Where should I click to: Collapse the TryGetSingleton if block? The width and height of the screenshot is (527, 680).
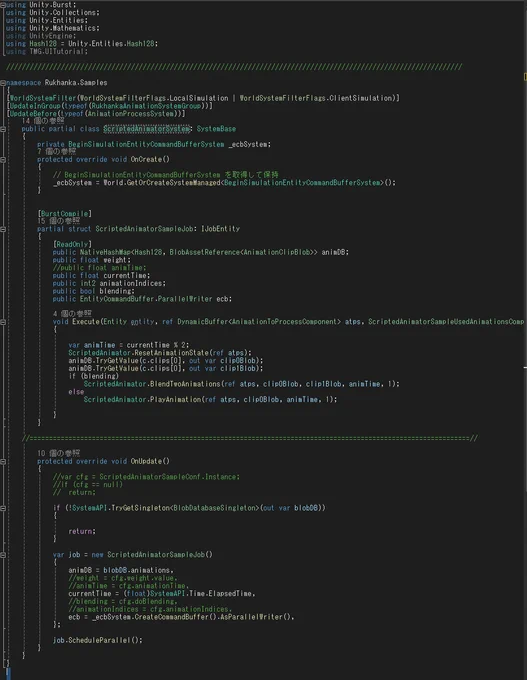point(3,508)
